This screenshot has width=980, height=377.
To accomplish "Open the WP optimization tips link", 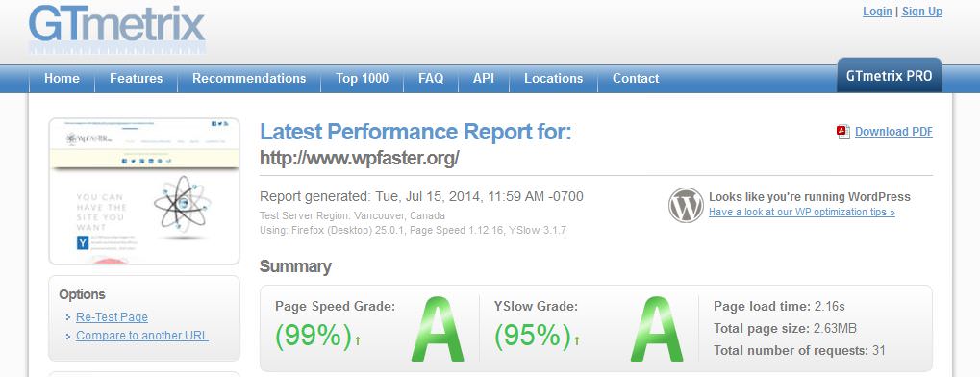I will click(802, 212).
